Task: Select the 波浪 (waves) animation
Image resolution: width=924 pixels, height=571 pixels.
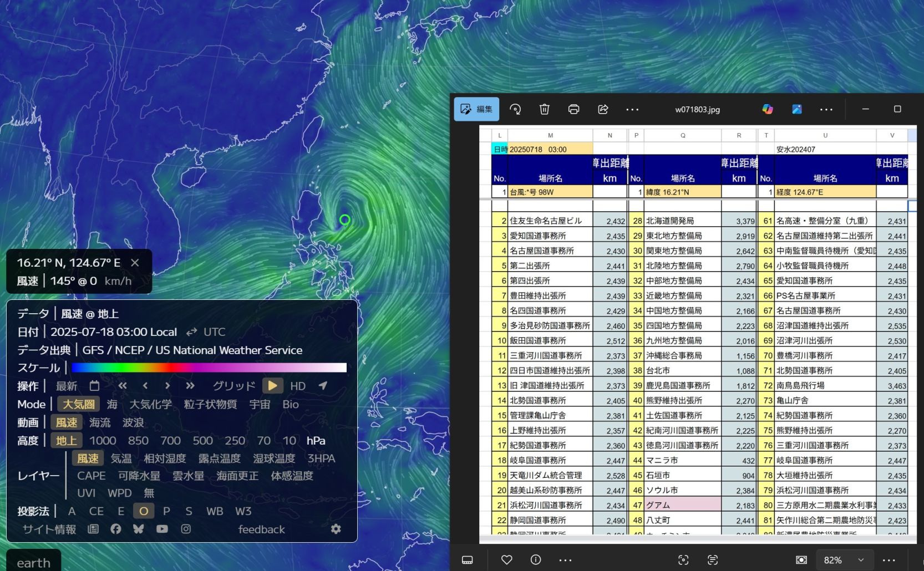Action: 133,422
